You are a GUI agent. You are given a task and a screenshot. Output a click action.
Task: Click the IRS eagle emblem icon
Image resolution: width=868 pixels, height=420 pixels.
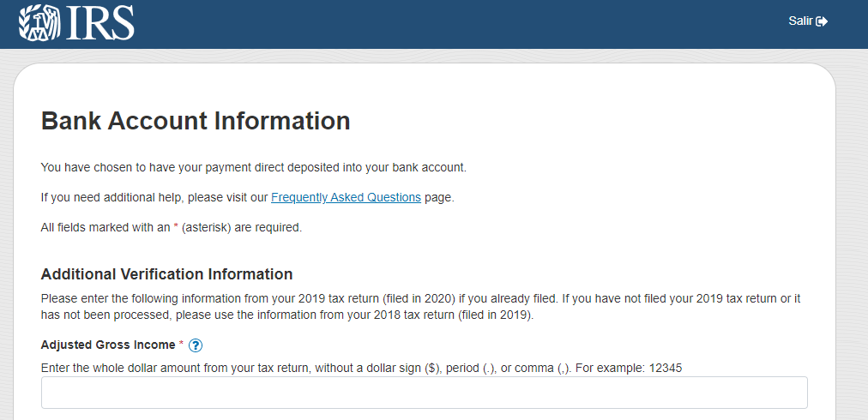[39, 22]
